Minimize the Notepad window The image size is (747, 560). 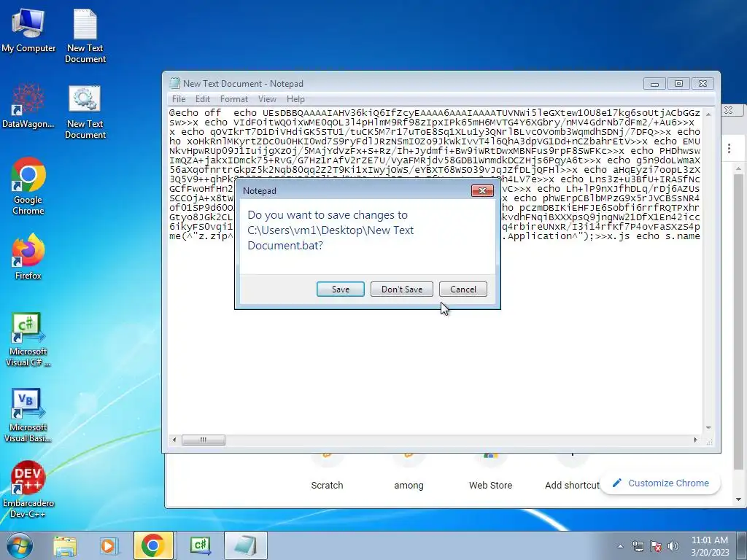(x=654, y=84)
